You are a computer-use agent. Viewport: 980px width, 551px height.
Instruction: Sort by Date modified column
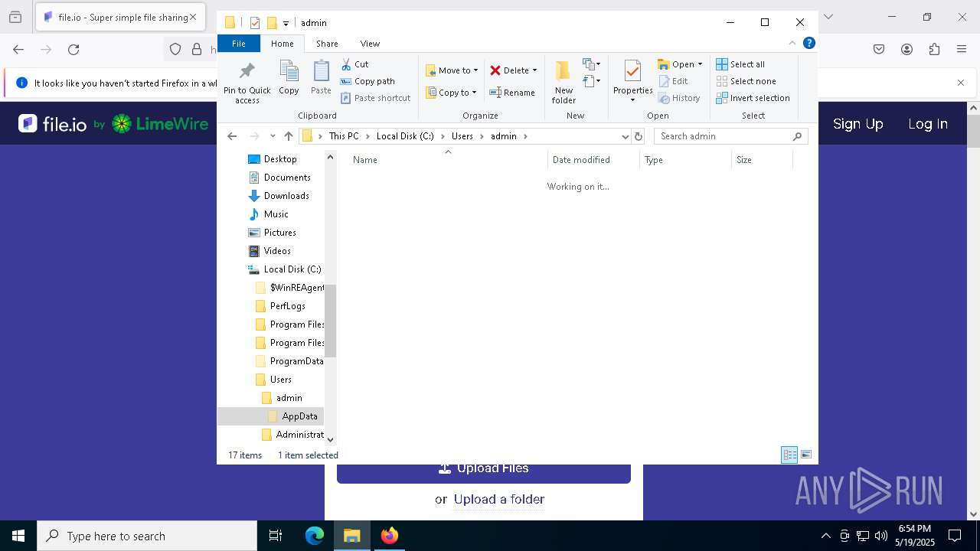593,160
